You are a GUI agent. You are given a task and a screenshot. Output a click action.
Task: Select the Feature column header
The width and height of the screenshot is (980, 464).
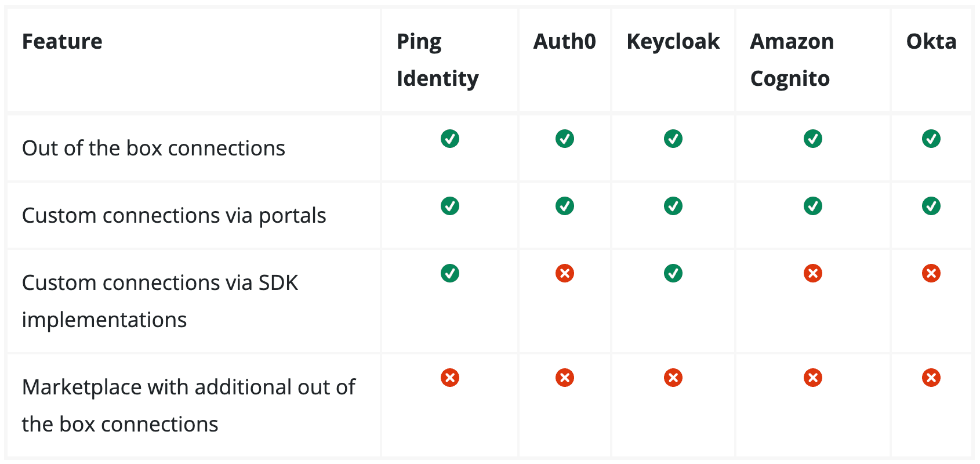tap(62, 42)
